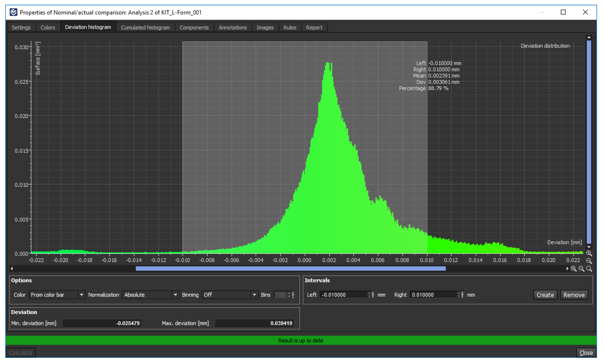
Task: Click vertical scrollbar up arrow
Action: pyautogui.click(x=589, y=37)
